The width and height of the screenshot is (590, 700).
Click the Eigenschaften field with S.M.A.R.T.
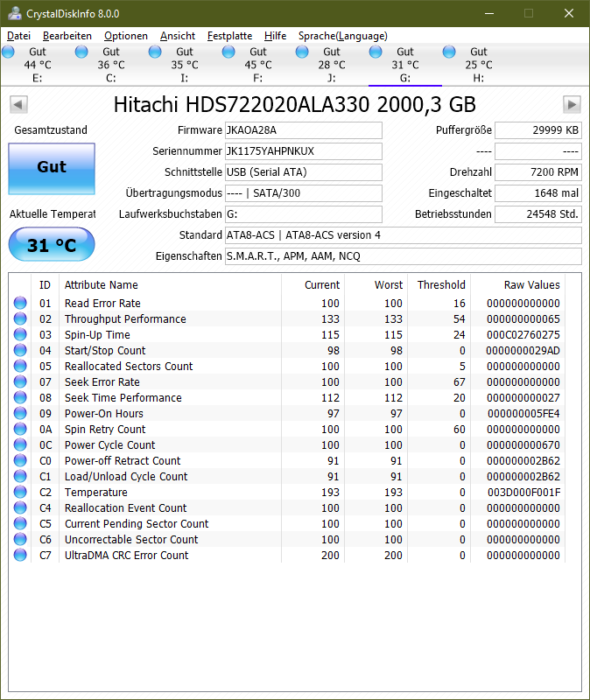[x=404, y=256]
